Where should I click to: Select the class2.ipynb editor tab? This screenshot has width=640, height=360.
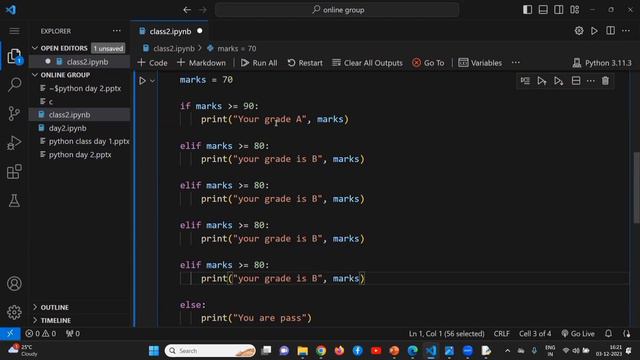coord(169,31)
